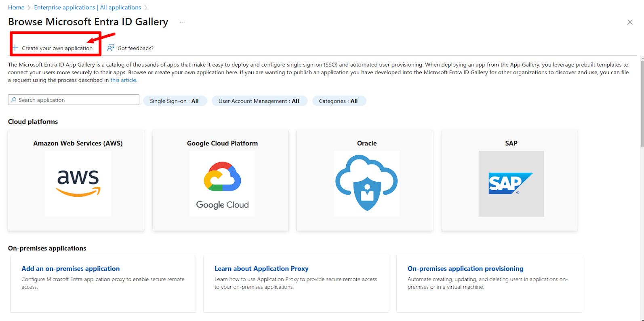Image resolution: width=644 pixels, height=321 pixels.
Task: Open the Single Sign-on filter dropdown
Action: click(175, 101)
